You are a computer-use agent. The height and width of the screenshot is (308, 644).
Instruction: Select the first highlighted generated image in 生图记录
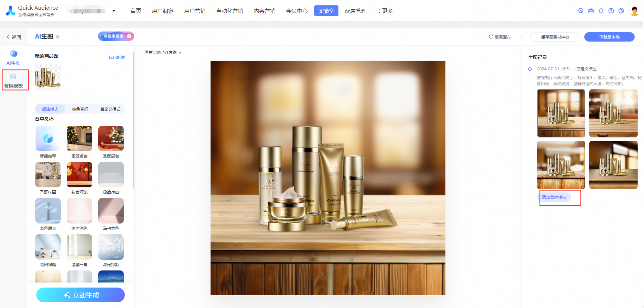[561, 113]
